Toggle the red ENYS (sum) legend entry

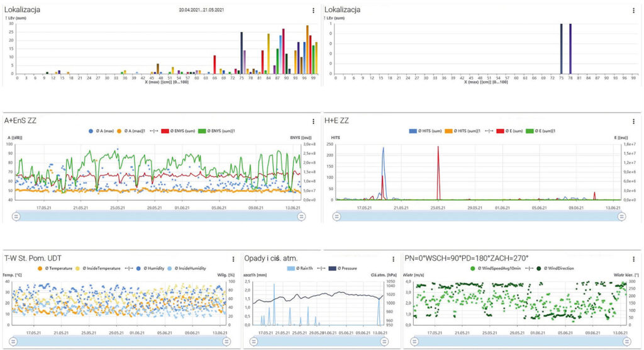click(178, 131)
